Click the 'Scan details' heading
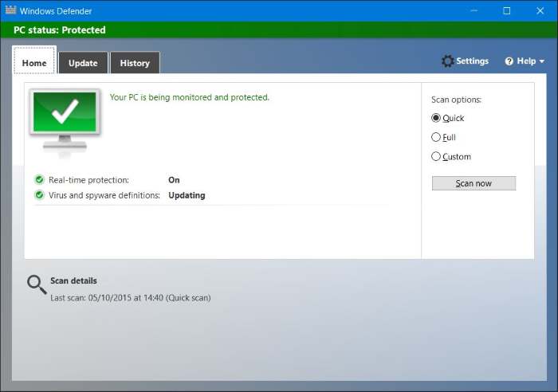Screen dimensions: 558x392 73,280
